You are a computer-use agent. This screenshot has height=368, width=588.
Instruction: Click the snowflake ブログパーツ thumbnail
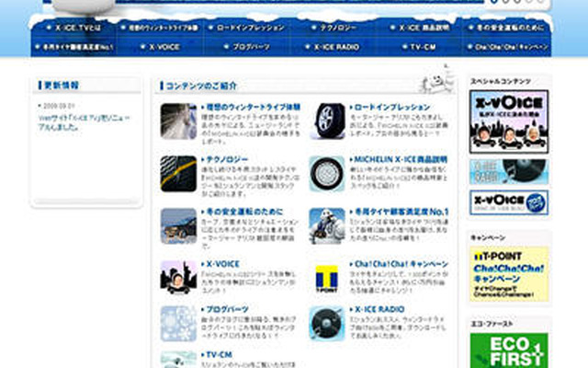coord(178,324)
